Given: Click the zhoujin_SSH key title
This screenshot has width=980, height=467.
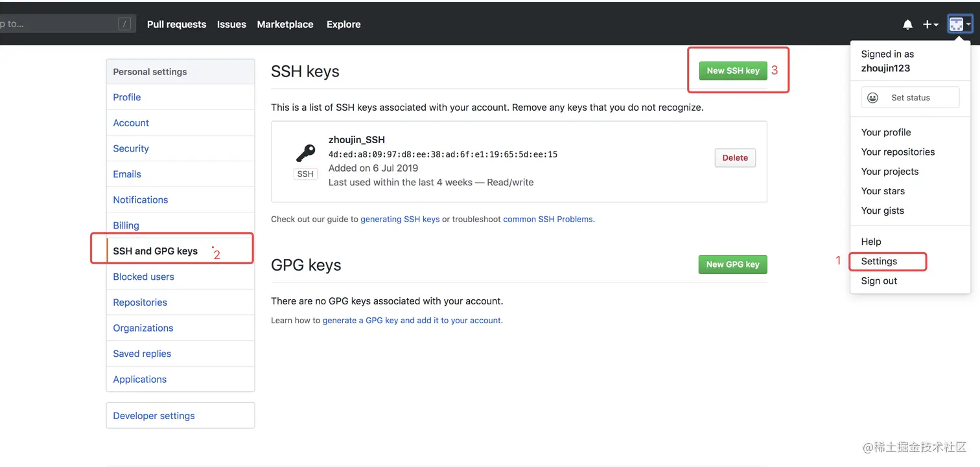Looking at the screenshot, I should point(356,140).
